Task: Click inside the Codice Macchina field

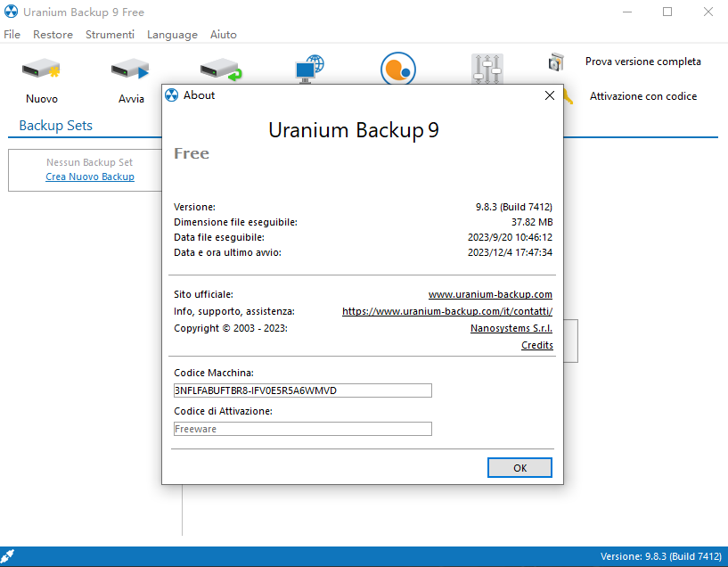Action: click(302, 390)
